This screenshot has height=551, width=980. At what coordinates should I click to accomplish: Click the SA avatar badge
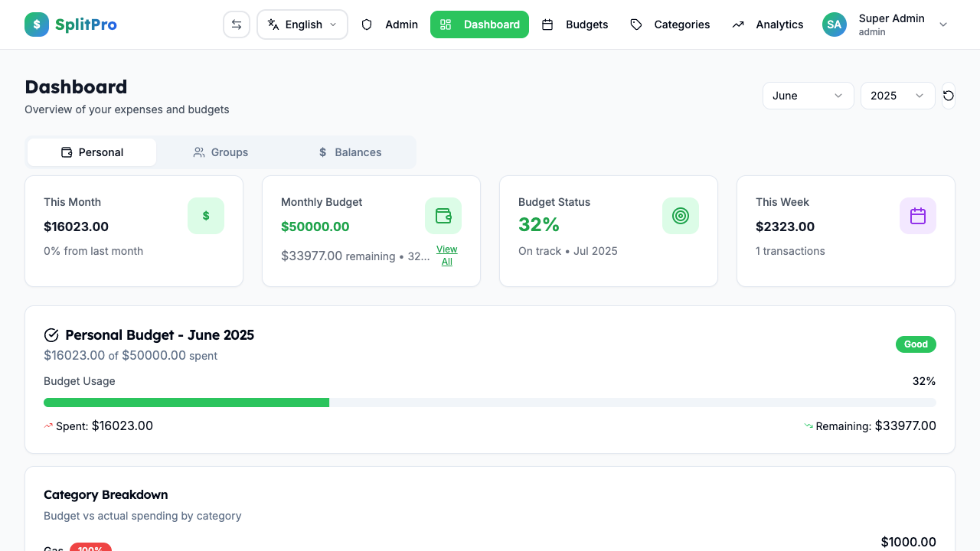(834, 24)
